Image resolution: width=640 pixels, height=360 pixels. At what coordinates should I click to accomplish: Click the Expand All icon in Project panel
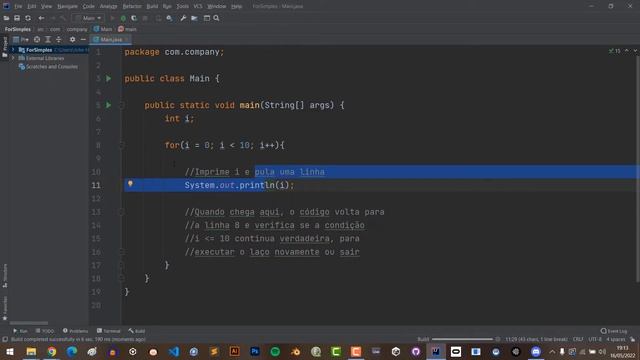click(x=48, y=39)
